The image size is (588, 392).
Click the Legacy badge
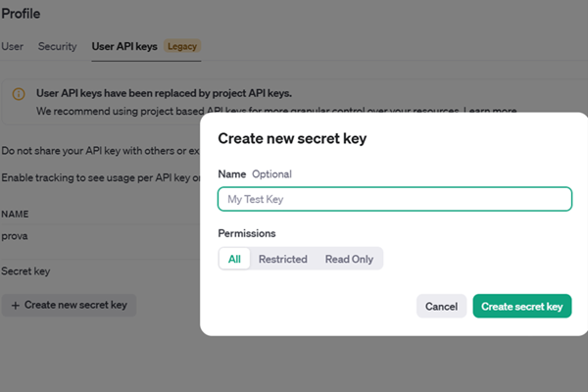pyautogui.click(x=181, y=46)
